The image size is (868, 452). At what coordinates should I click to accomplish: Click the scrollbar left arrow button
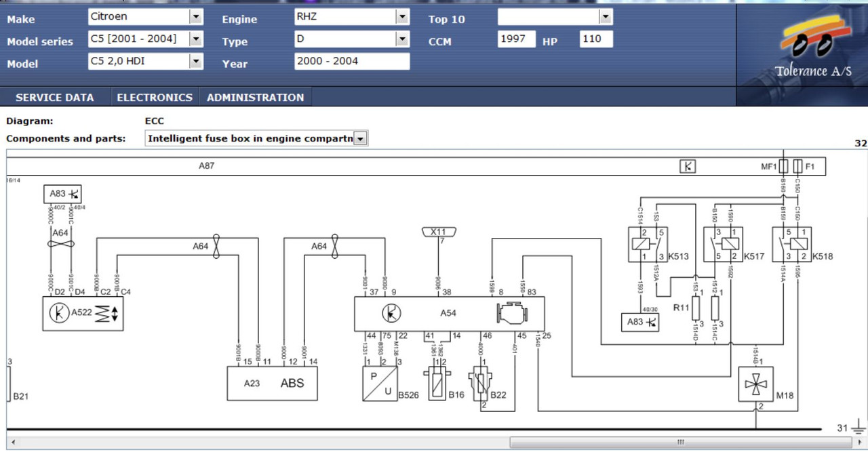(x=12, y=443)
